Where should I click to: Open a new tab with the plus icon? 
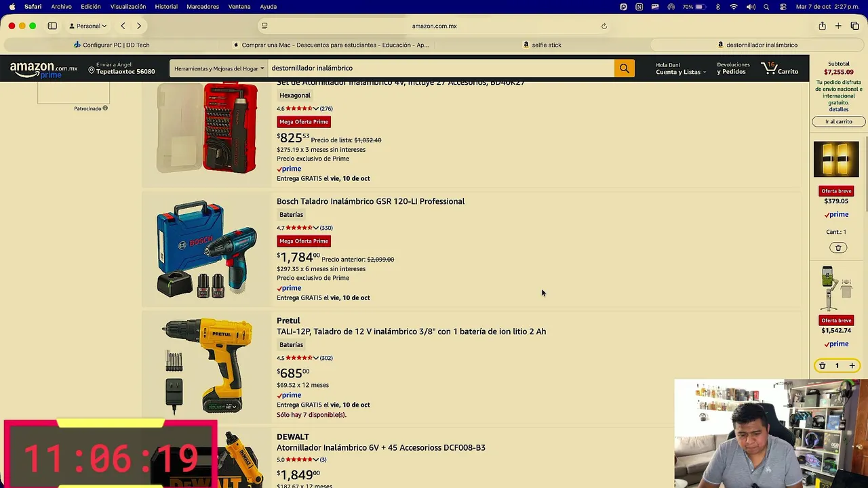click(x=838, y=26)
